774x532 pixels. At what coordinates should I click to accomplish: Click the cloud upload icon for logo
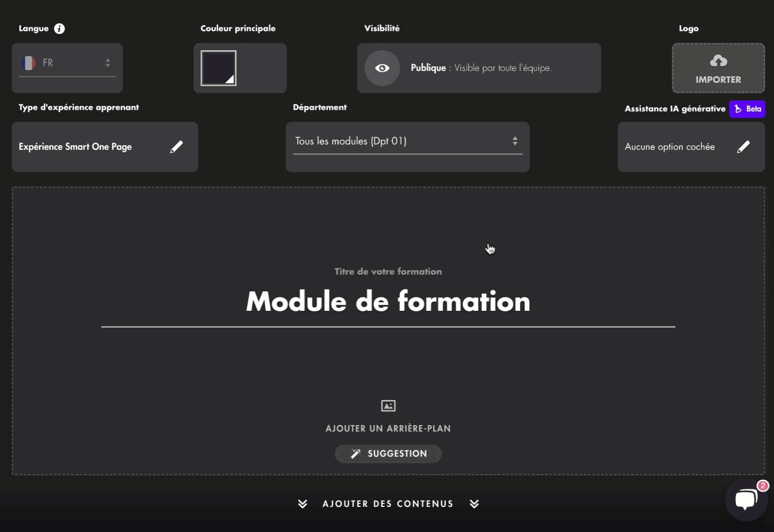pos(718,61)
